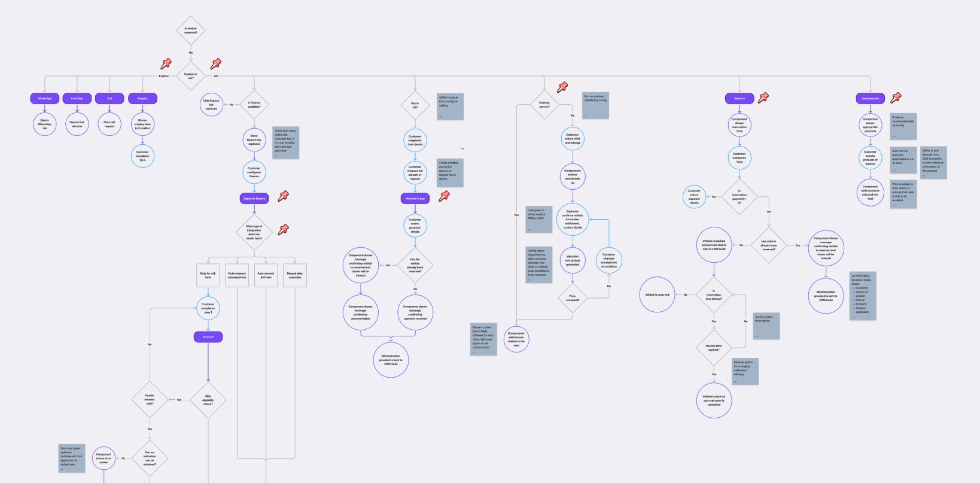The image size is (980, 483).
Task: Click 'Customer selects products of interest' circle
Action: pyautogui.click(x=871, y=158)
